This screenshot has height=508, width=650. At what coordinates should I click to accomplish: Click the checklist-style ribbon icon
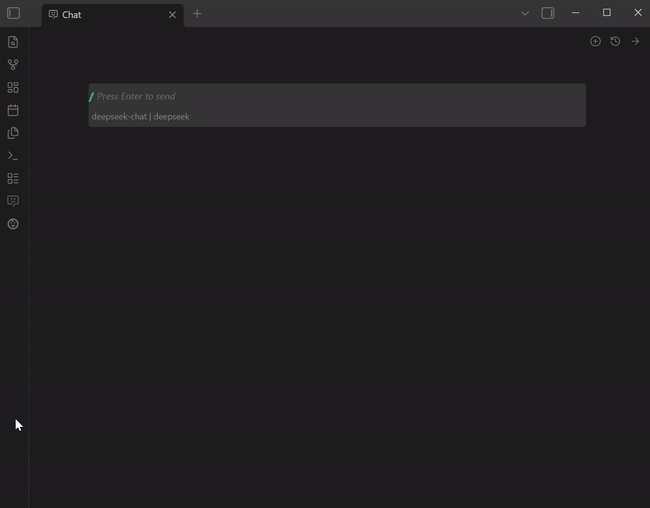coord(13,178)
